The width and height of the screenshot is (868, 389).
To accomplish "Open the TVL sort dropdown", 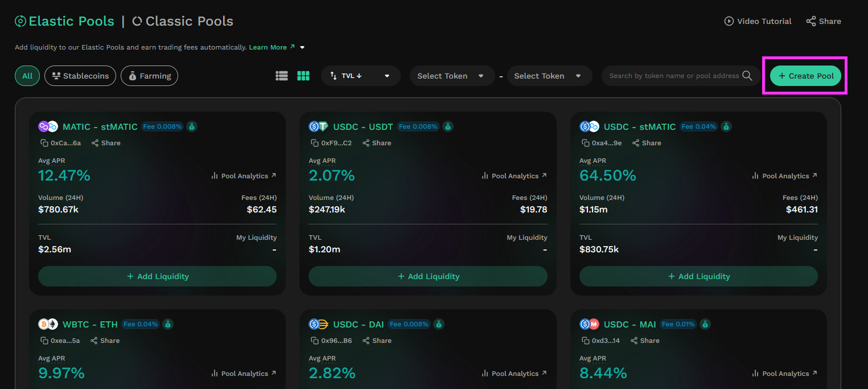I will (x=361, y=76).
